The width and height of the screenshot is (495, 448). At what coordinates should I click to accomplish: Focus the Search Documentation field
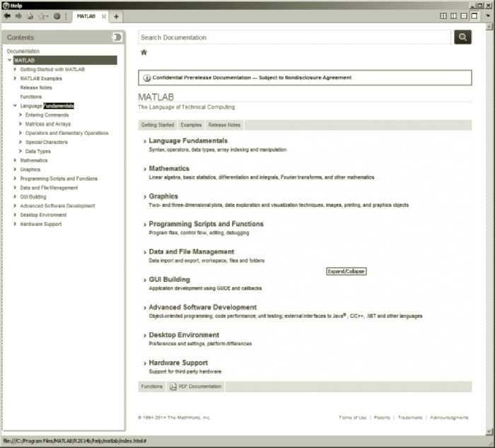tap(295, 37)
